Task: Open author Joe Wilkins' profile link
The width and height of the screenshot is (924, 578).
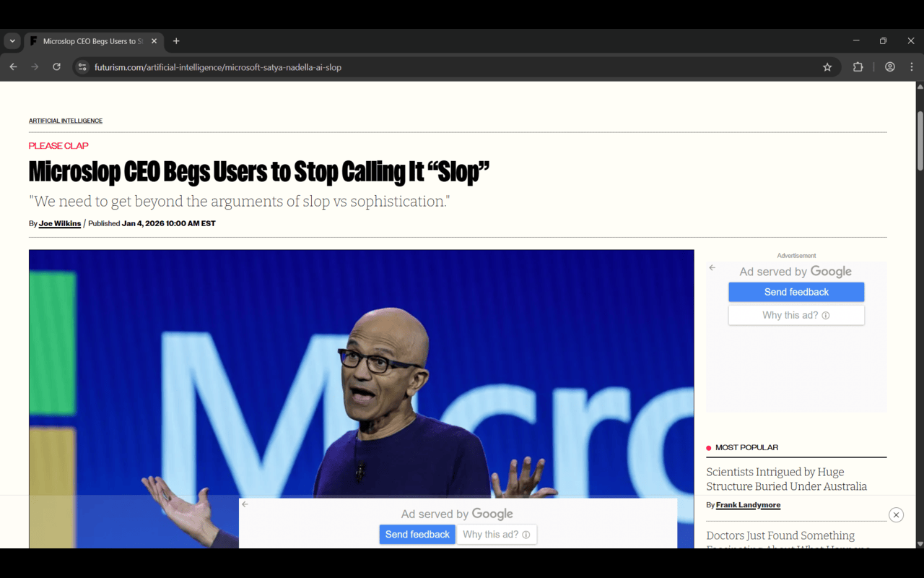Action: pos(60,224)
